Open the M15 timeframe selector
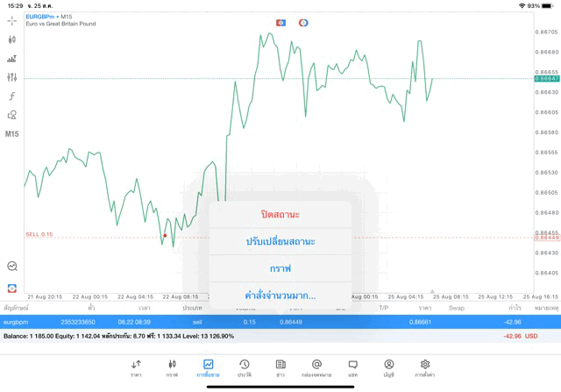The width and height of the screenshot is (561, 392). (11, 134)
